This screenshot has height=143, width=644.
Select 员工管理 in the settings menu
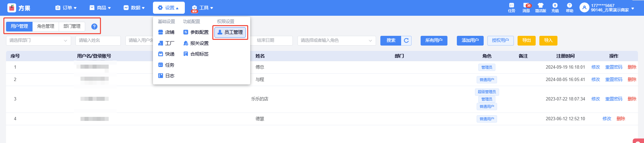pyautogui.click(x=230, y=32)
